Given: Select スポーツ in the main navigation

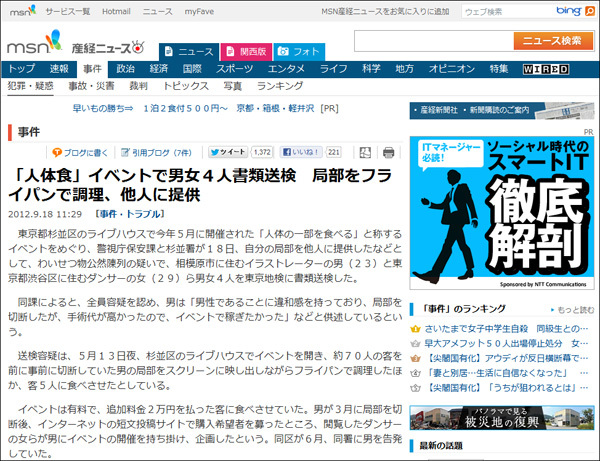Looking at the screenshot, I should point(235,69).
